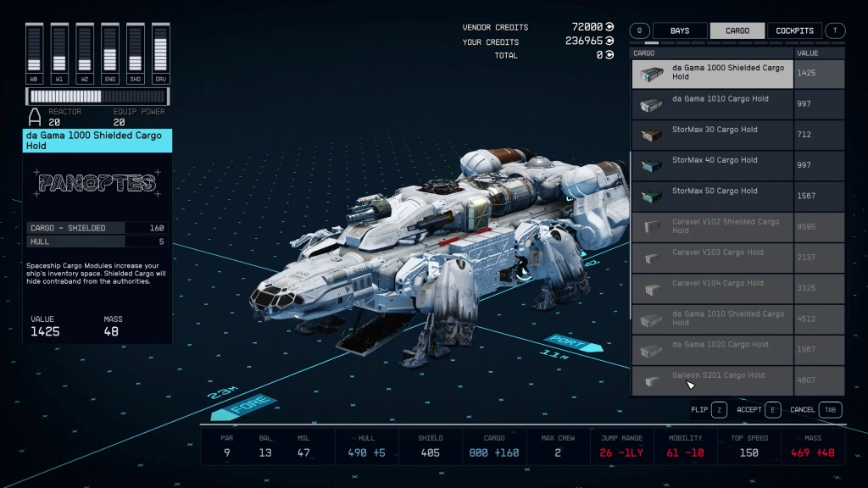
Task: Click the SHD shield power bar
Action: tap(135, 53)
